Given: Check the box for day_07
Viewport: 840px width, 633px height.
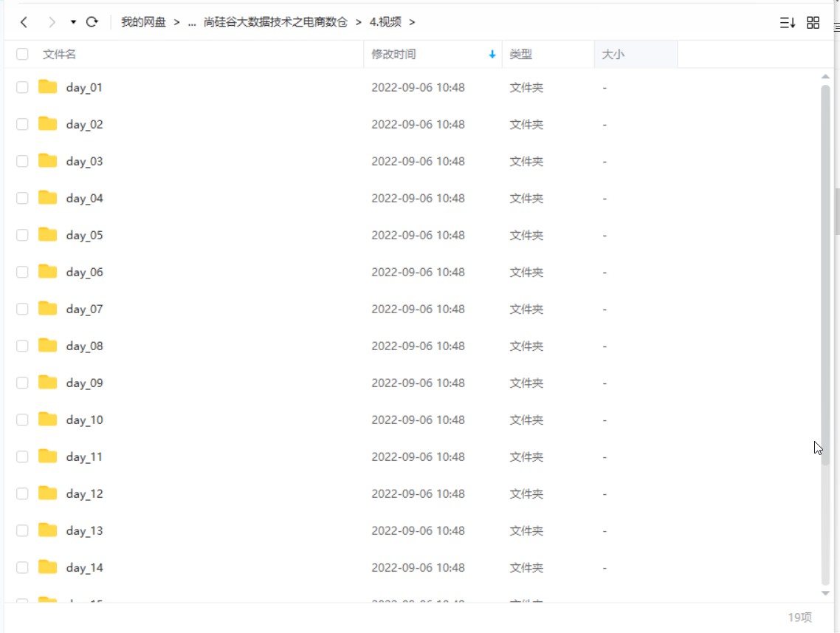Looking at the screenshot, I should coord(22,309).
